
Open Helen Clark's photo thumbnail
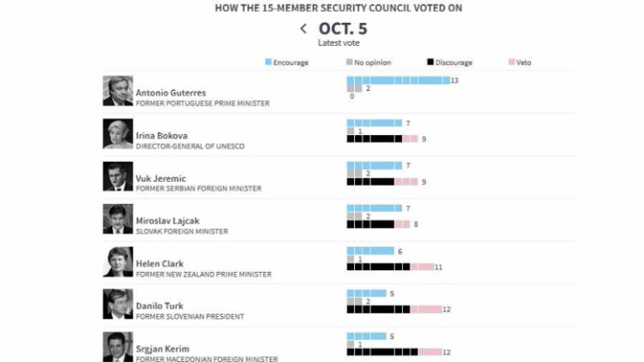click(x=118, y=262)
